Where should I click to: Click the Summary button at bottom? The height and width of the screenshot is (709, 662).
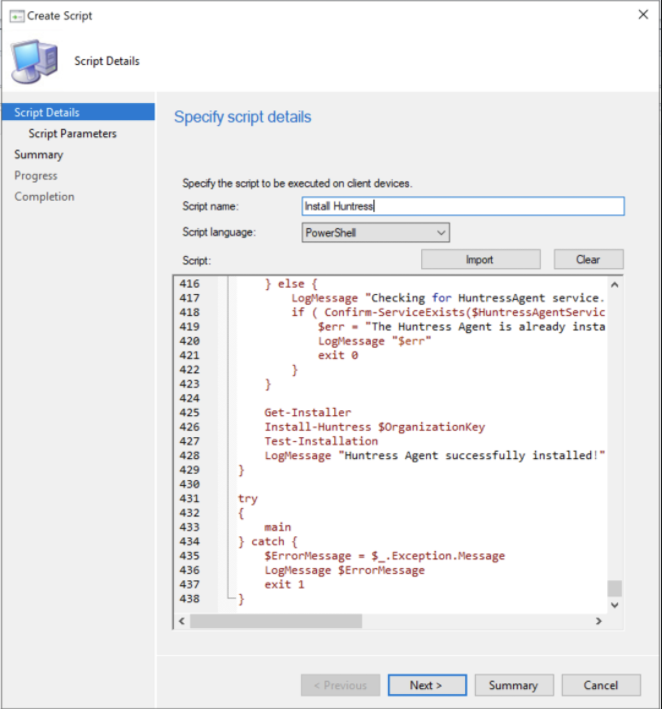pyautogui.click(x=514, y=685)
